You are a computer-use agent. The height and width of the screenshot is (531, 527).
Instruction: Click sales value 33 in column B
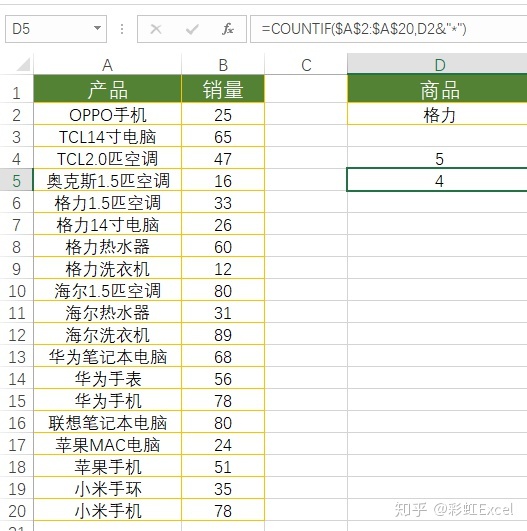pos(223,203)
